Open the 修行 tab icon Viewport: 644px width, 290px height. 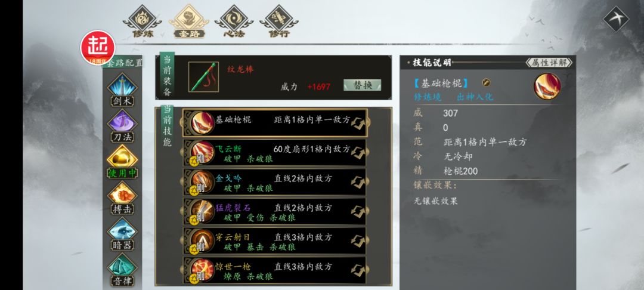pos(279,21)
